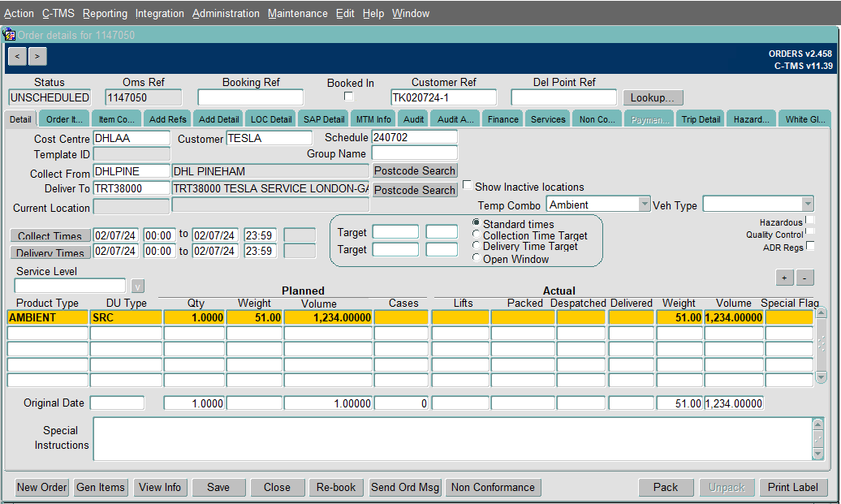841x504 pixels.
Task: Enable Show Inactive locations checkbox
Action: pos(467,185)
